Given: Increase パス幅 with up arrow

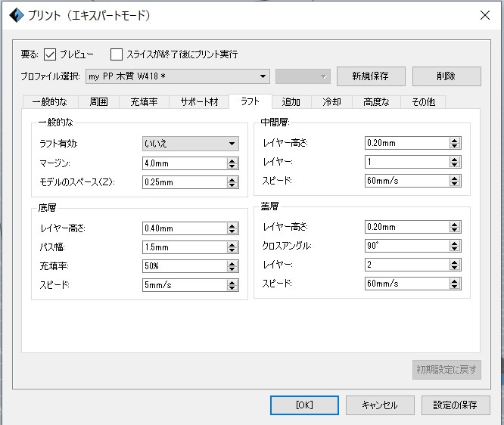Looking at the screenshot, I should click(x=232, y=244).
